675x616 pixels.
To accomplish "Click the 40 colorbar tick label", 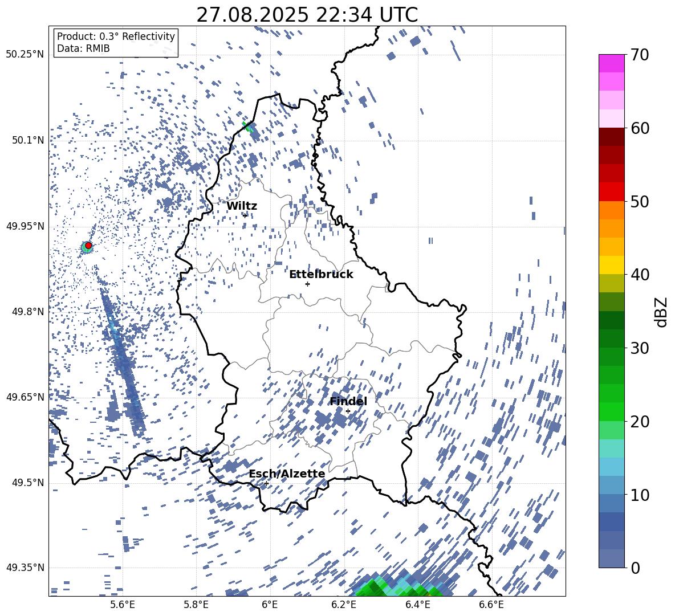I will pyautogui.click(x=639, y=275).
